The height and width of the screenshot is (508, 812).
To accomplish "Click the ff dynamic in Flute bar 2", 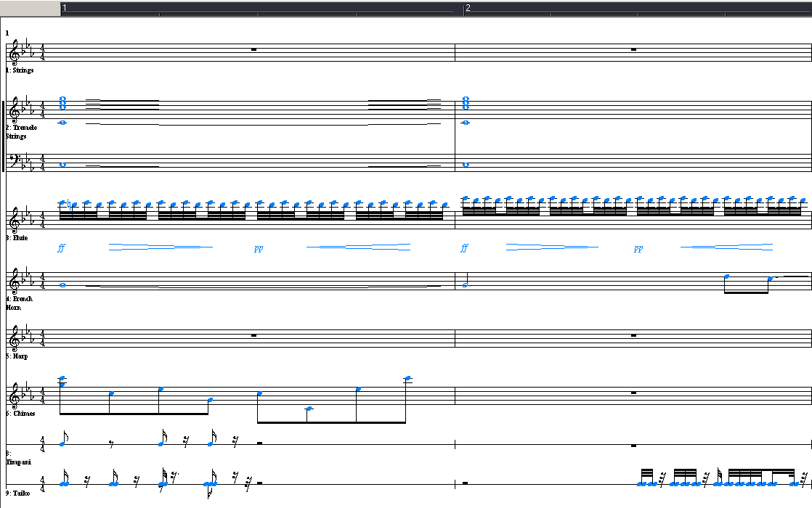I will point(464,247).
